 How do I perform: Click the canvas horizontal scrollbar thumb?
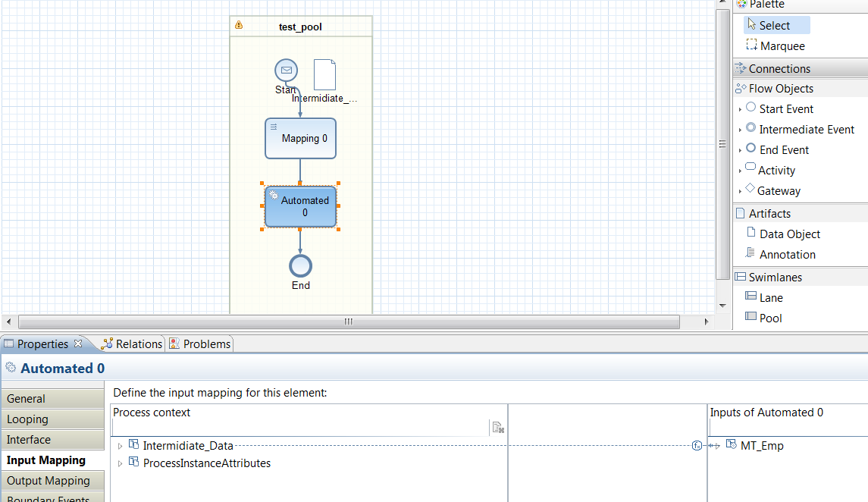pos(349,322)
